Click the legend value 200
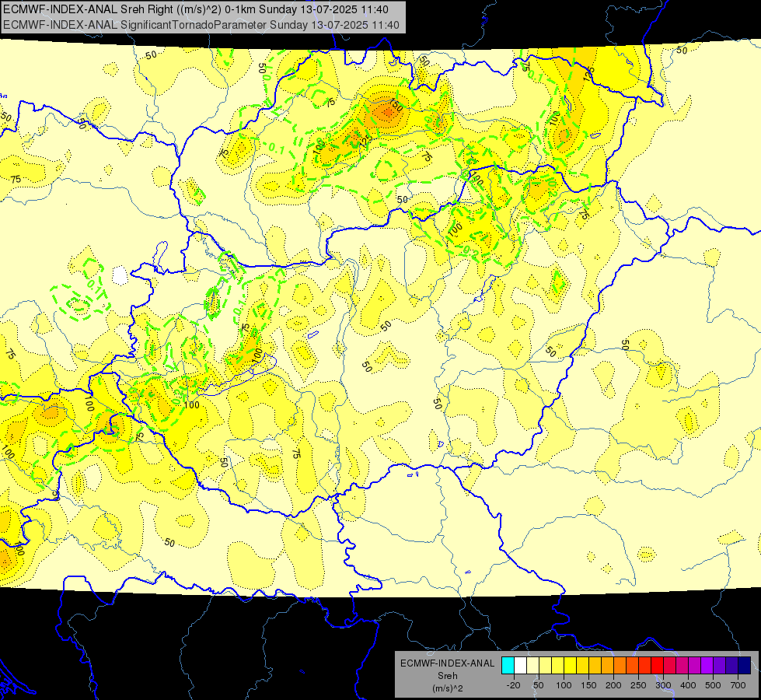 pos(613,685)
